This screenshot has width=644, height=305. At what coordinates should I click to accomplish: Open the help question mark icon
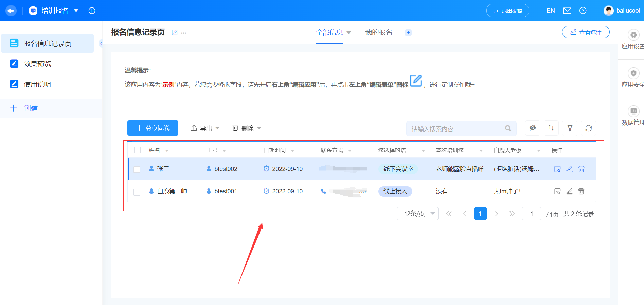[583, 11]
